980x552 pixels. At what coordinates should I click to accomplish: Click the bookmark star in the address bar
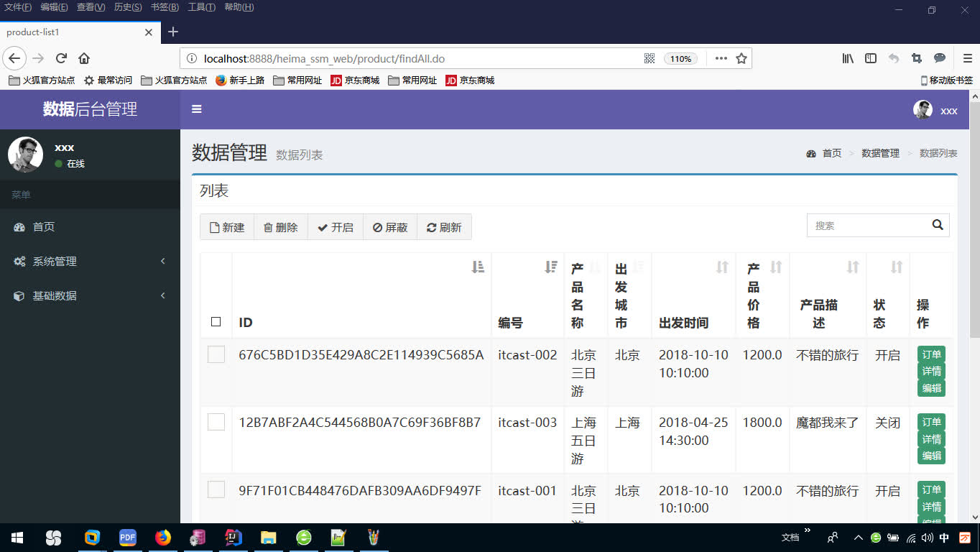tap(741, 58)
